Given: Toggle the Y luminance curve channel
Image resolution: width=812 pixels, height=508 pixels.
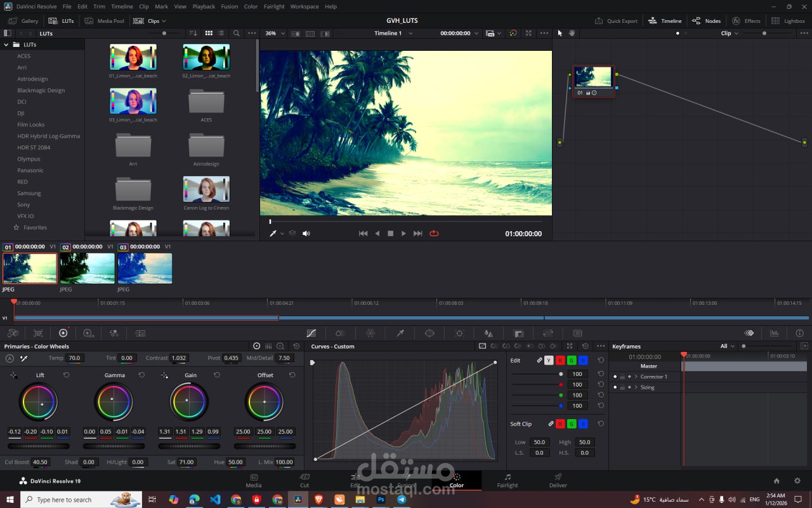Looking at the screenshot, I should tap(549, 360).
